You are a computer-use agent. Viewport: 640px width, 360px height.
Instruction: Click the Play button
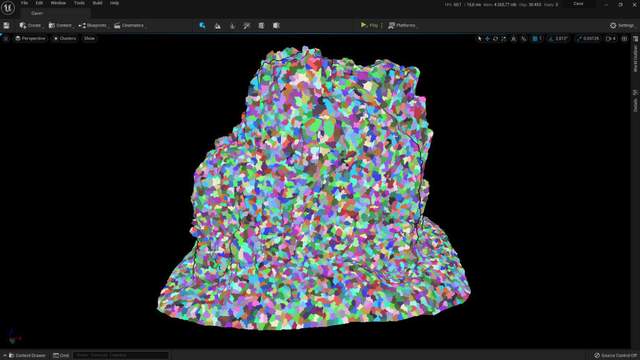(369, 25)
